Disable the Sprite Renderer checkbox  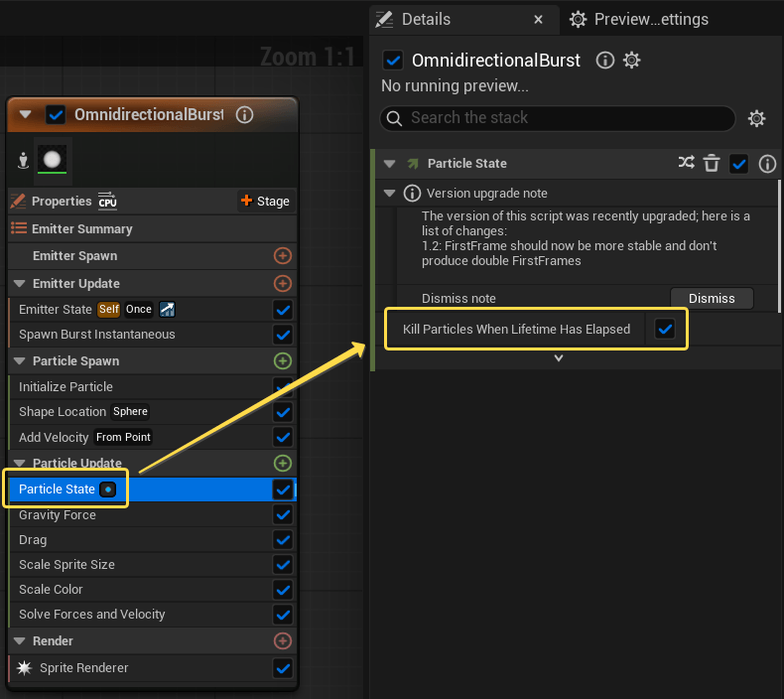coord(283,668)
